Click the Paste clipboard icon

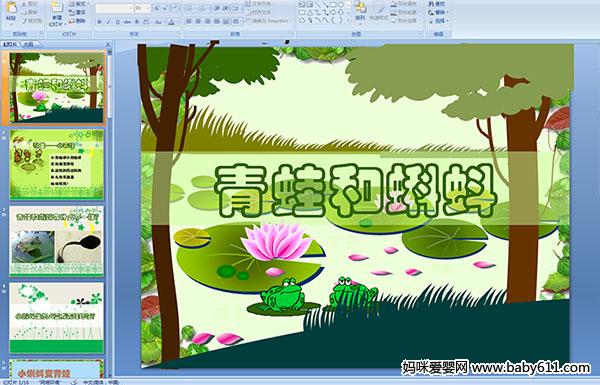(x=11, y=7)
